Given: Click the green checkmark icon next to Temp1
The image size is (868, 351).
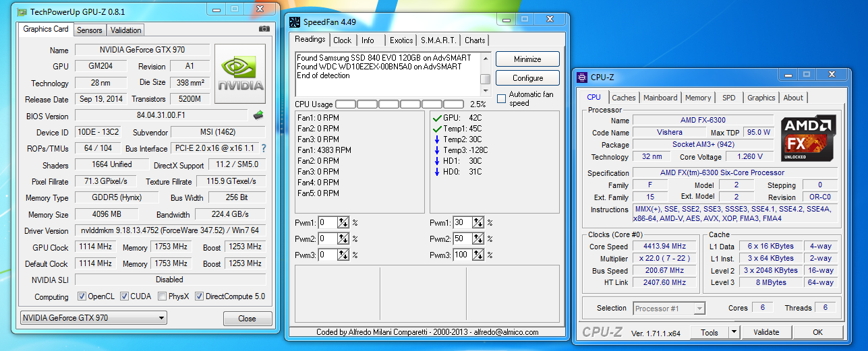Looking at the screenshot, I should [437, 129].
